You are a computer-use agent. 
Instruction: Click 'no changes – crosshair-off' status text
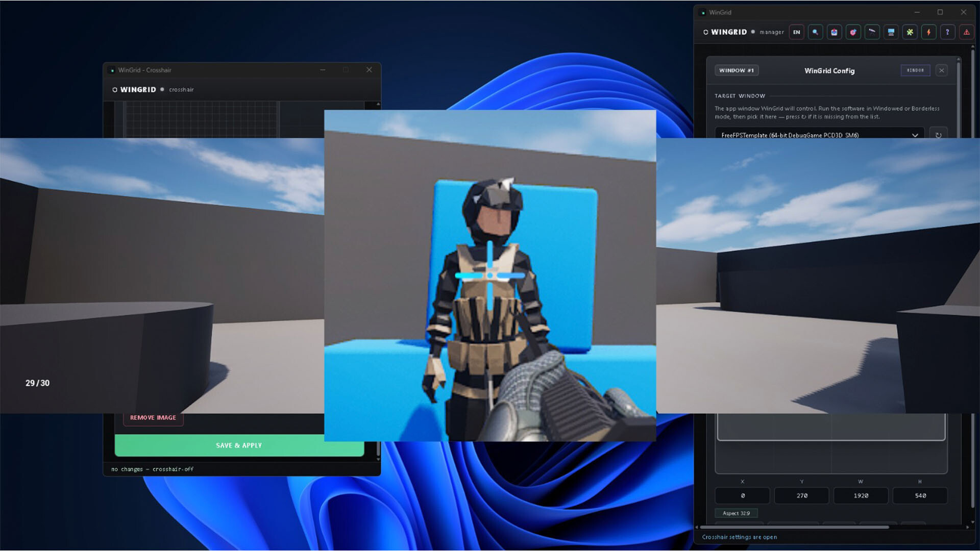(152, 469)
